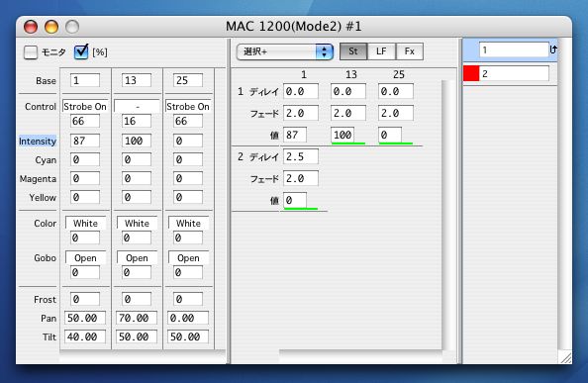Click Control value field showing 16

(x=137, y=121)
